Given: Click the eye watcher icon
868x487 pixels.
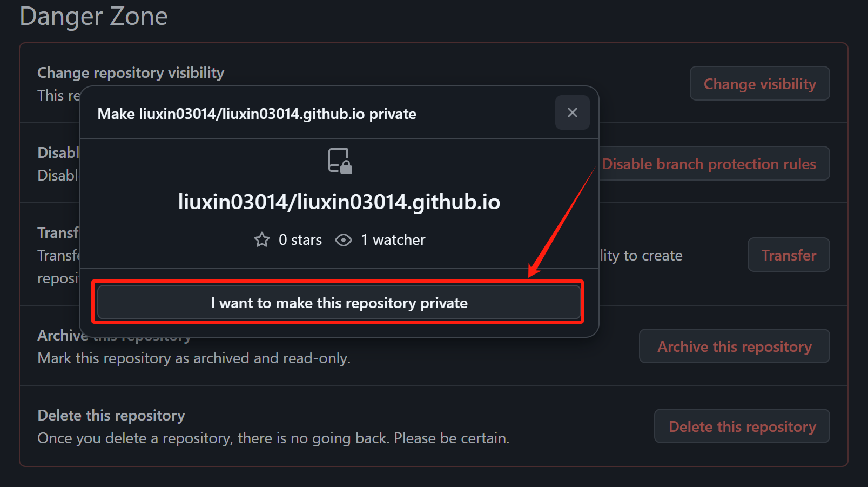Looking at the screenshot, I should pos(344,239).
